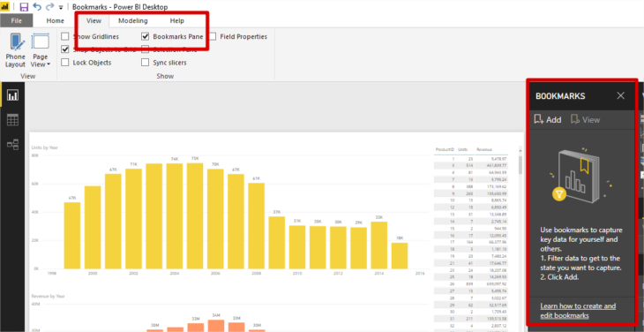Screen dimensions: 644x332
Task: Click the Undo arrow icon
Action: 37,6
